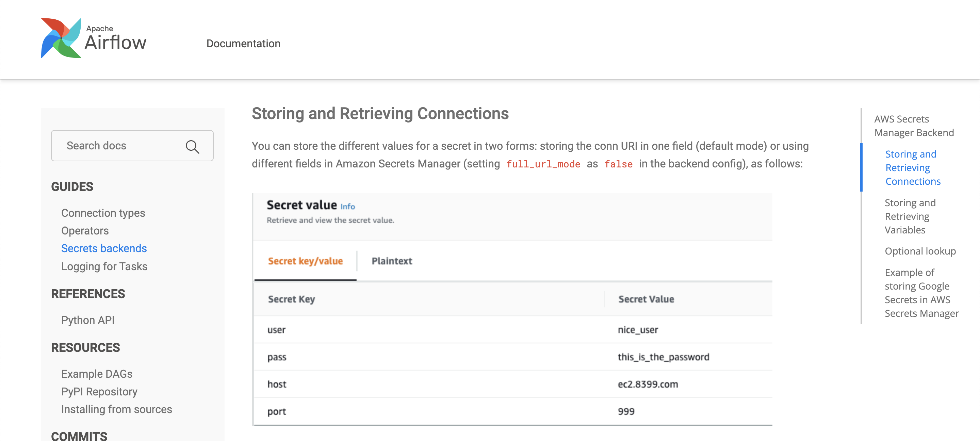
Task: Click the search magnifier icon
Action: pyautogui.click(x=192, y=147)
